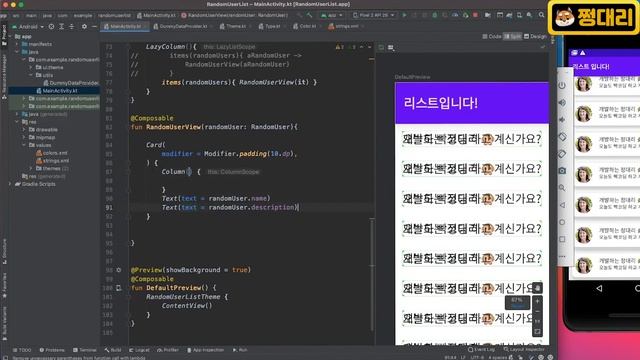
Task: Collapse the res folder in project tree
Action: 17,122
